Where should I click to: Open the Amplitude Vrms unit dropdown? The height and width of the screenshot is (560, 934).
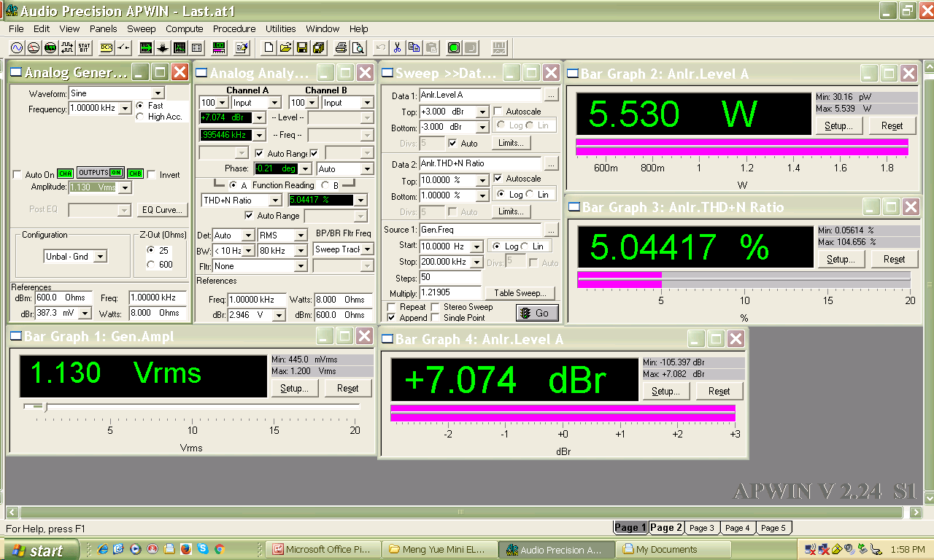125,187
